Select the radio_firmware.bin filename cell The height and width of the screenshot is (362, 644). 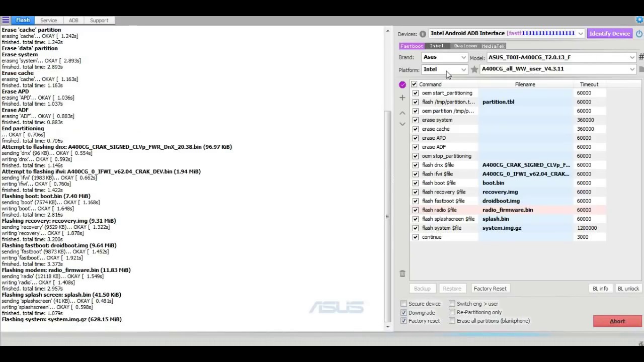[525, 210]
